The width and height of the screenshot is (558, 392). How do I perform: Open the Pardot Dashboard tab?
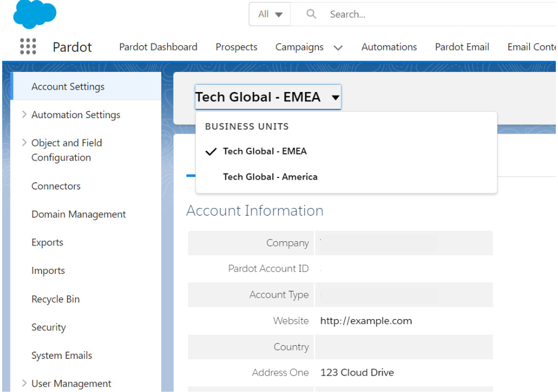158,47
